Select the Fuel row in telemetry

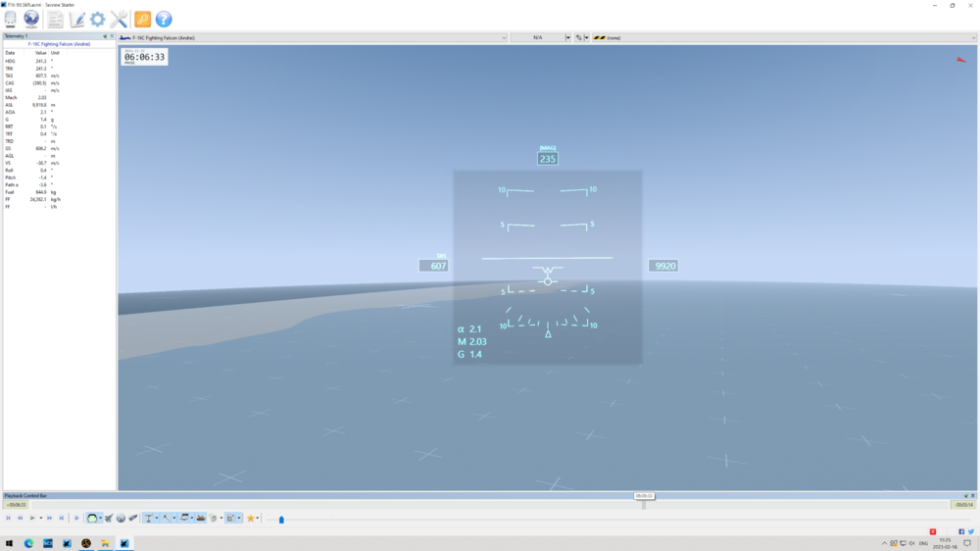pyautogui.click(x=59, y=192)
